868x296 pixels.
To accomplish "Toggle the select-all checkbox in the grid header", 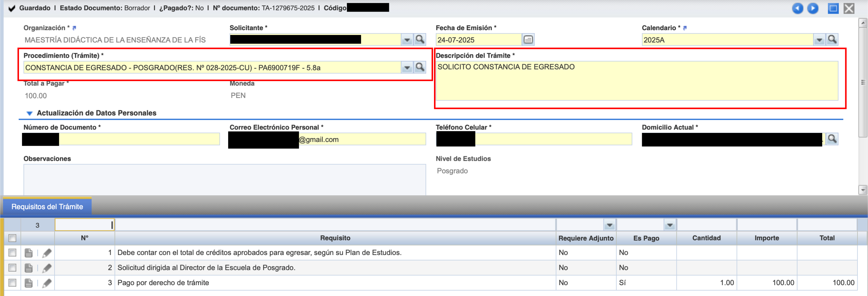I will pyautogui.click(x=13, y=238).
